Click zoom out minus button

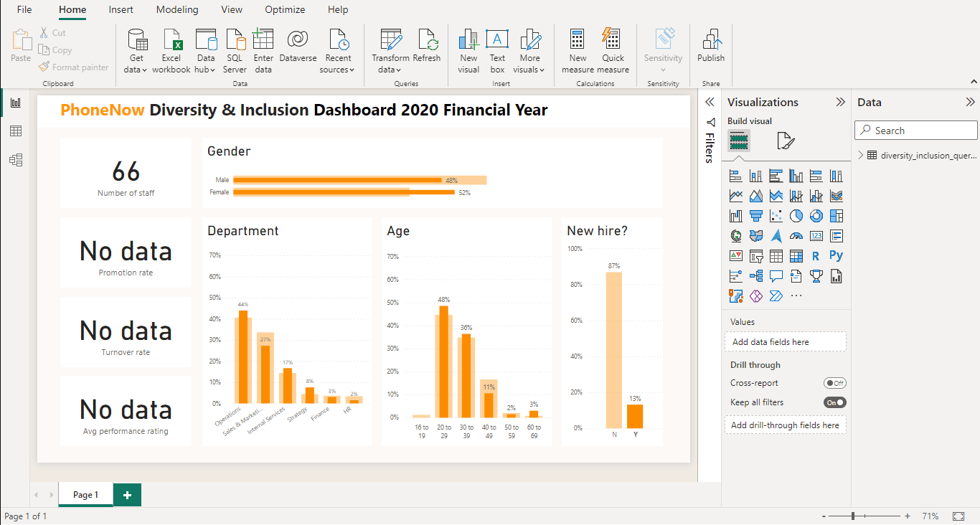coord(824,516)
